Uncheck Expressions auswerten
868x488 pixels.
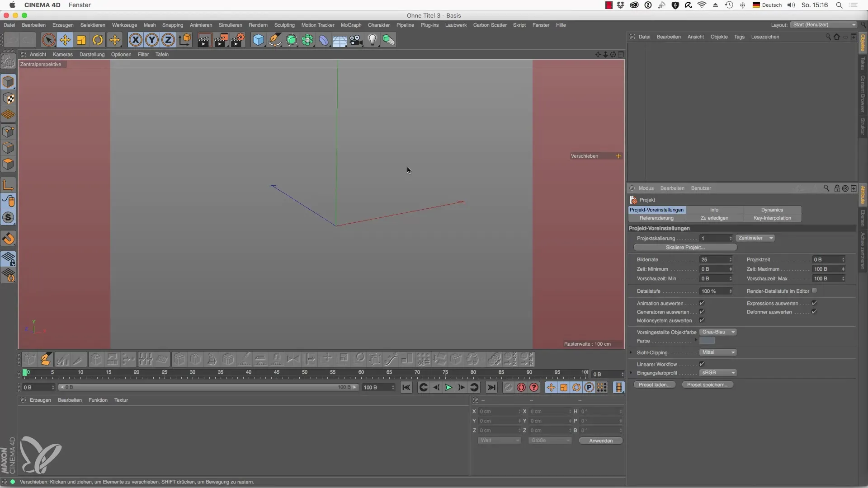click(814, 303)
